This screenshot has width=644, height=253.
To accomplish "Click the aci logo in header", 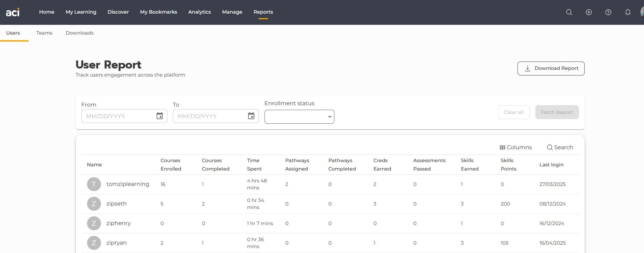I will [x=13, y=13].
